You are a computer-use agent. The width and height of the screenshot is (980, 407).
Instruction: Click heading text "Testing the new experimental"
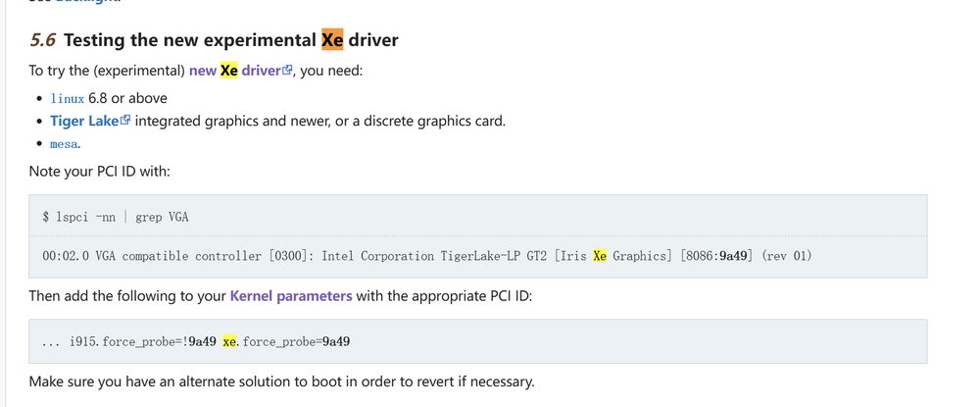point(190,40)
